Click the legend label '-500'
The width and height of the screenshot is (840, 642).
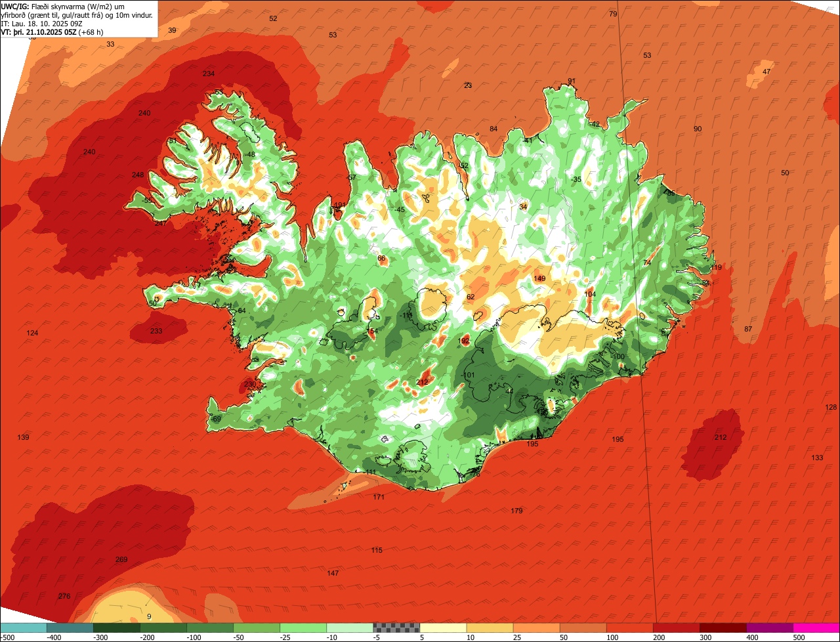click(x=8, y=637)
